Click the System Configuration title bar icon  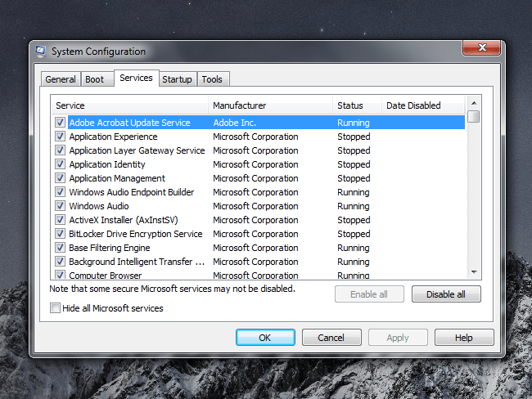pos(41,52)
